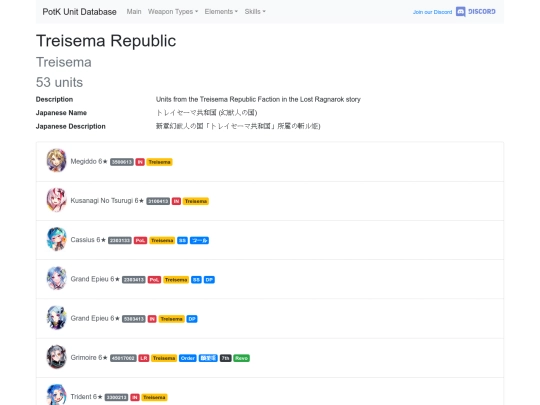Click the PoL badge beside Grand Epieu
This screenshot has width=540, height=405.
pyautogui.click(x=154, y=280)
